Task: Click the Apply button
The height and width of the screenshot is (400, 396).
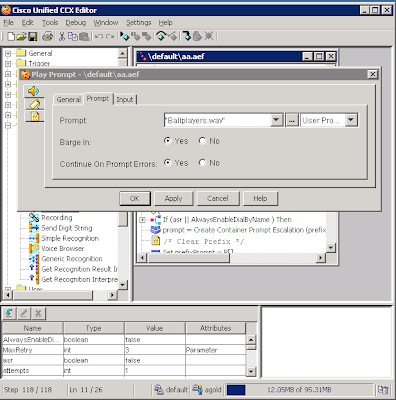Action: tap(173, 199)
